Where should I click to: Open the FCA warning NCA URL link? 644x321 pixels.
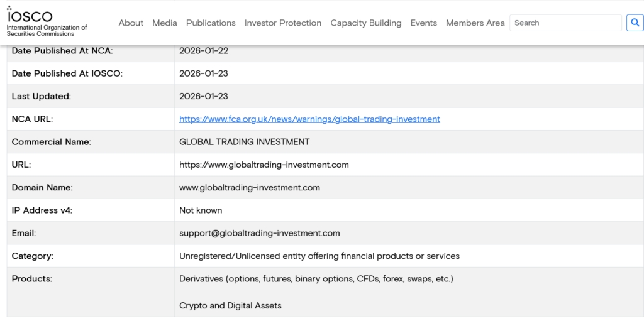coord(309,119)
